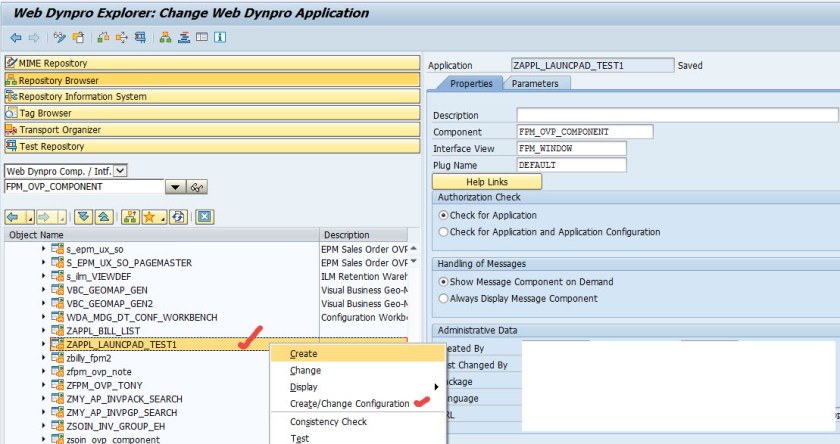The height and width of the screenshot is (444, 840).
Task: Expand the ZAPPL_BILL_LIST tree node
Action: 44,330
